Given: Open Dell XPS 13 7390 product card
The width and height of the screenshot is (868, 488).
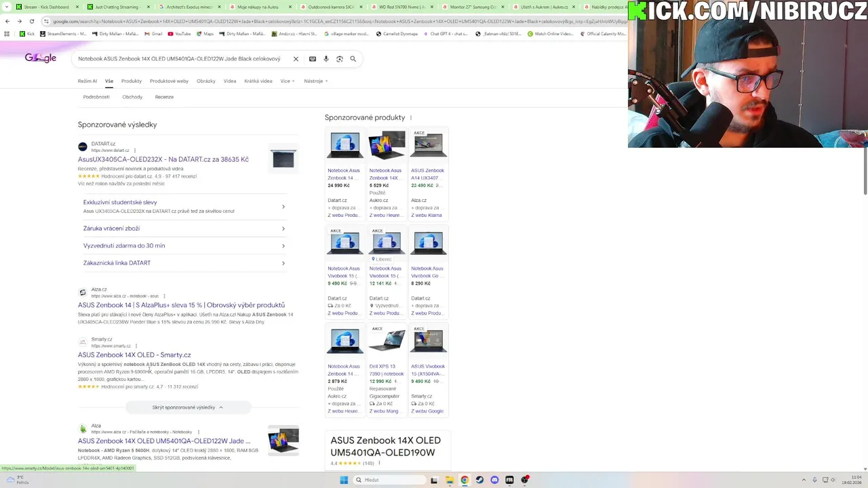Looking at the screenshot, I should (387, 370).
